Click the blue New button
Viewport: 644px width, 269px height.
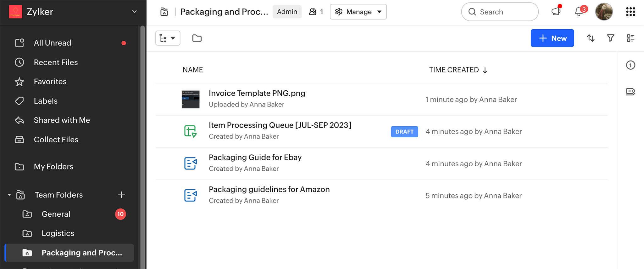click(552, 38)
